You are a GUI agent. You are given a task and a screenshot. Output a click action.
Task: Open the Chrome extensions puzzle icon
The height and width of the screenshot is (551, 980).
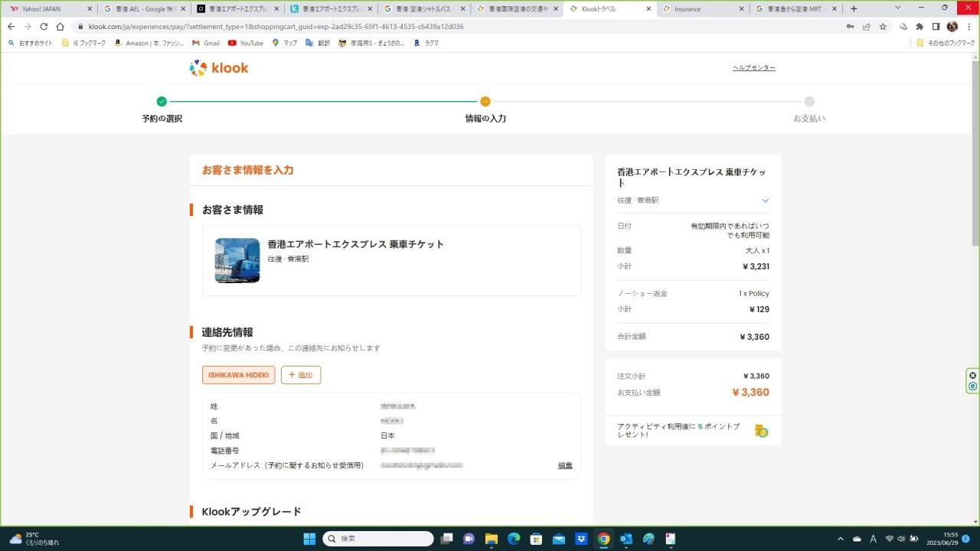coord(920,26)
